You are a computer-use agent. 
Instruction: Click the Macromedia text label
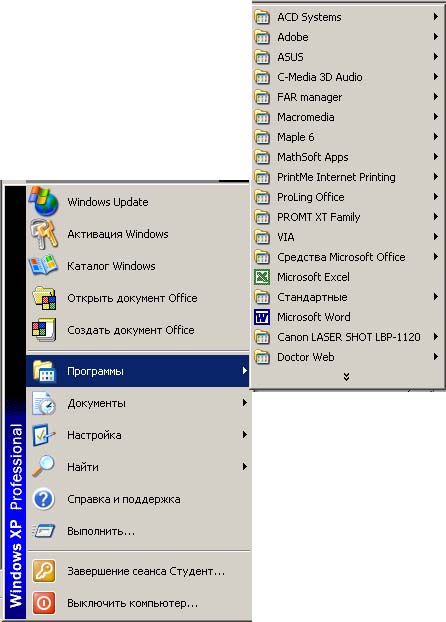tap(306, 117)
